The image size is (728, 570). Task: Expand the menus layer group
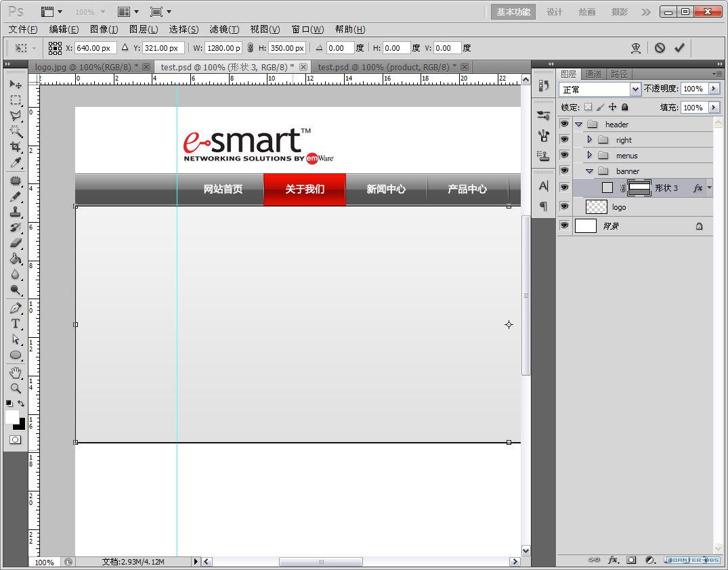click(590, 155)
